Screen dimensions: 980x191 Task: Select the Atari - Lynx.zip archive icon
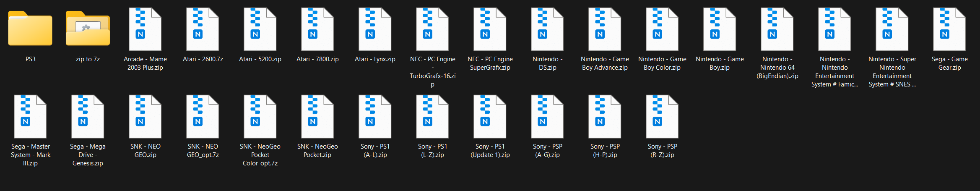pyautogui.click(x=375, y=29)
